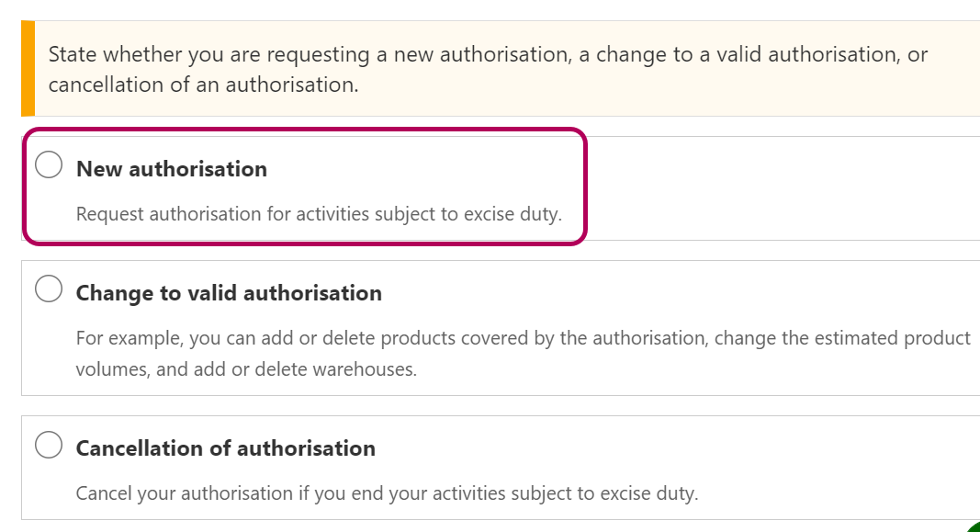Click the "volumes, and add or delete warehouses." line
The height and width of the screenshot is (532, 980).
click(x=246, y=370)
